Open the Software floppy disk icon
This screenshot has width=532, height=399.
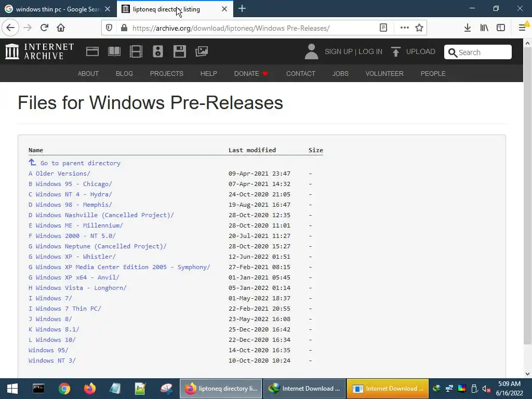tap(179, 51)
